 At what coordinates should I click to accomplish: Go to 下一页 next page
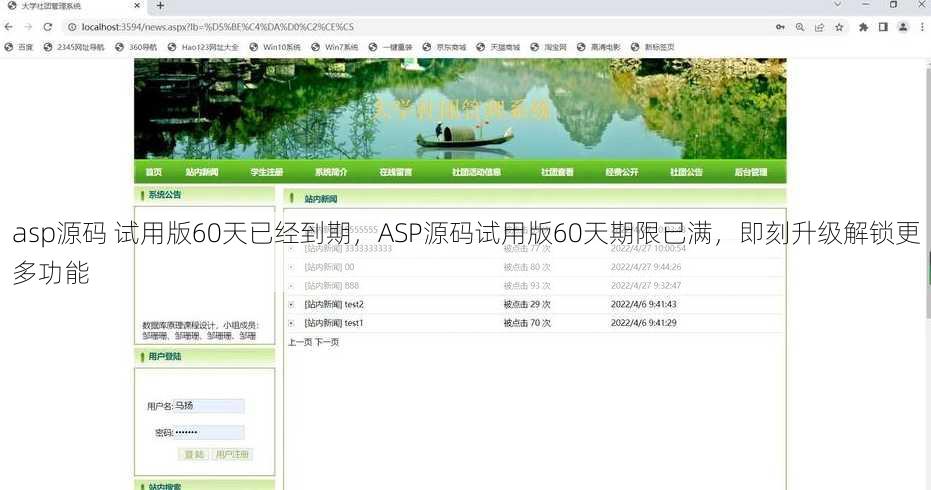tap(327, 342)
